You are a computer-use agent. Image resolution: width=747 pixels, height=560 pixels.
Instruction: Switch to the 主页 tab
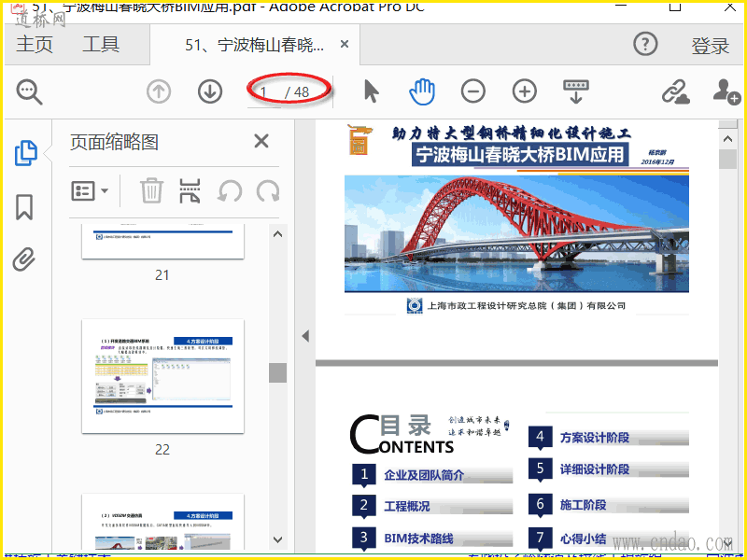click(x=35, y=44)
